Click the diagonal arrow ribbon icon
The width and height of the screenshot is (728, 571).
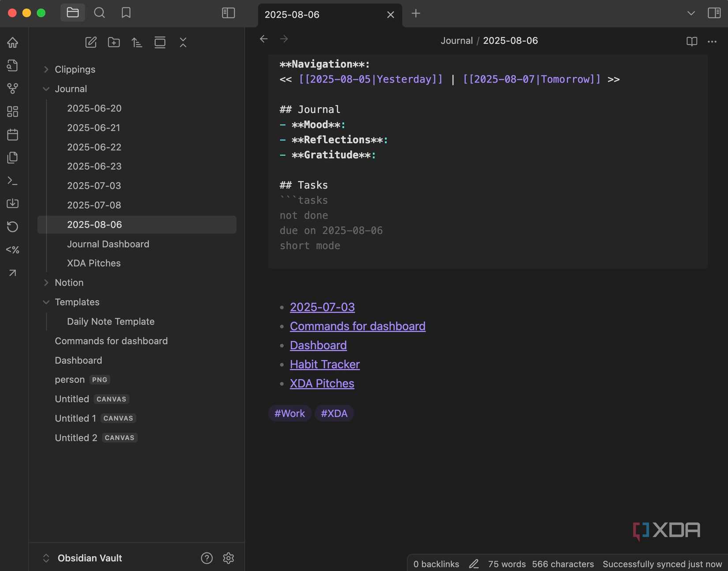pyautogui.click(x=13, y=273)
